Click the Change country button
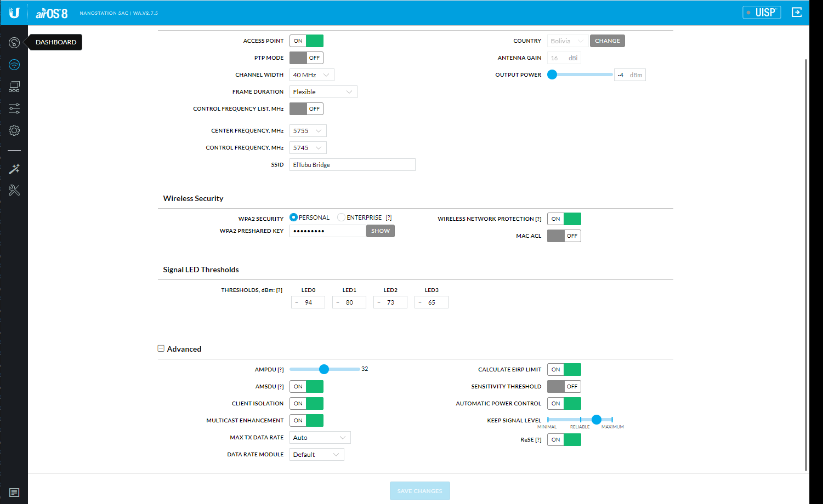Image resolution: width=823 pixels, height=504 pixels. click(607, 41)
